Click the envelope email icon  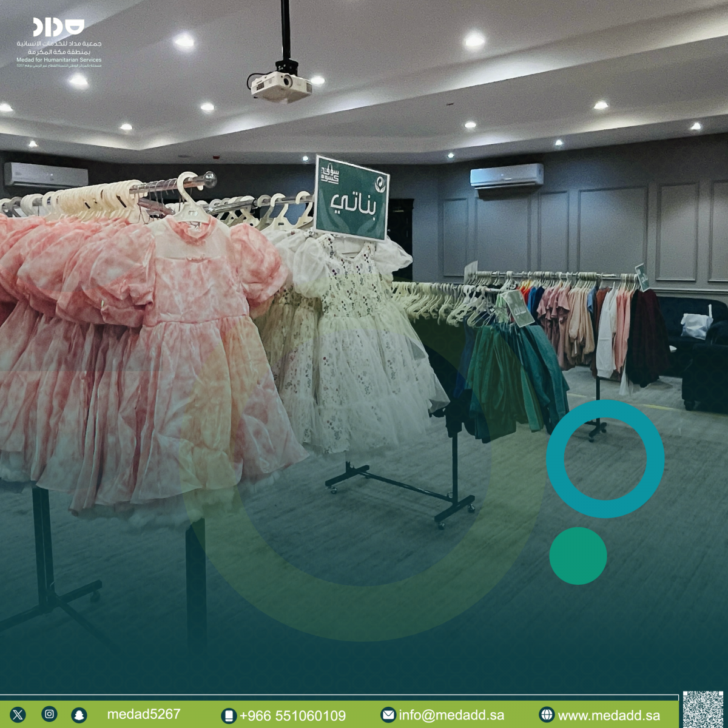tap(388, 715)
